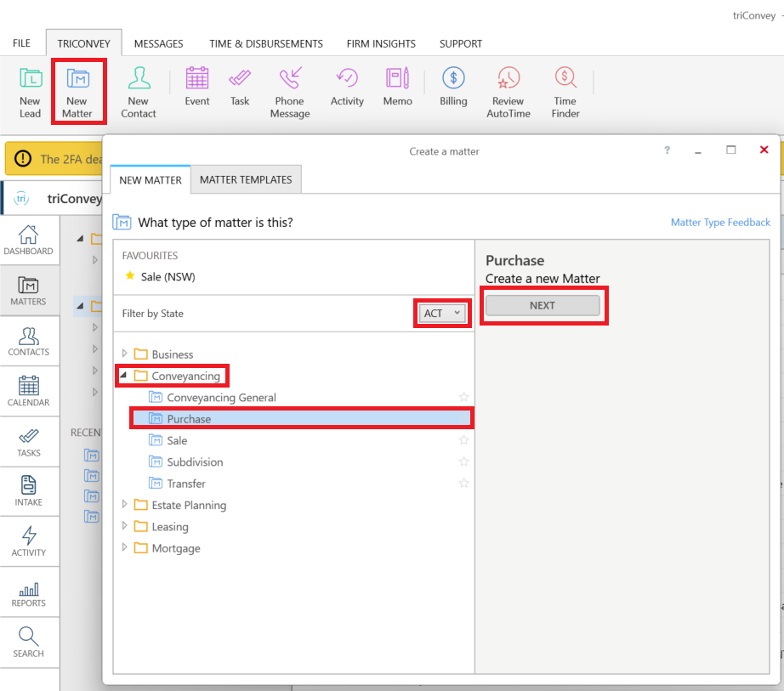Close the Create a matter dialog

point(764,150)
